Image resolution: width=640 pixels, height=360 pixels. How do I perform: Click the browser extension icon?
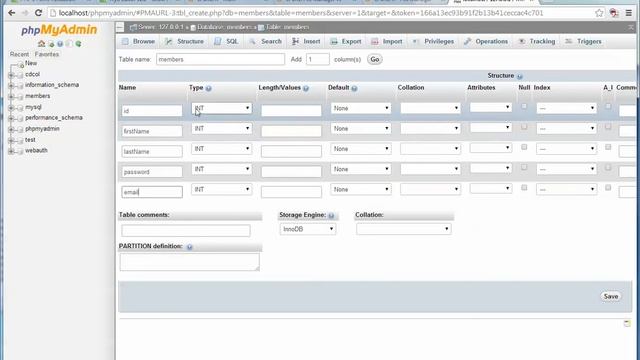pyautogui.click(x=613, y=13)
